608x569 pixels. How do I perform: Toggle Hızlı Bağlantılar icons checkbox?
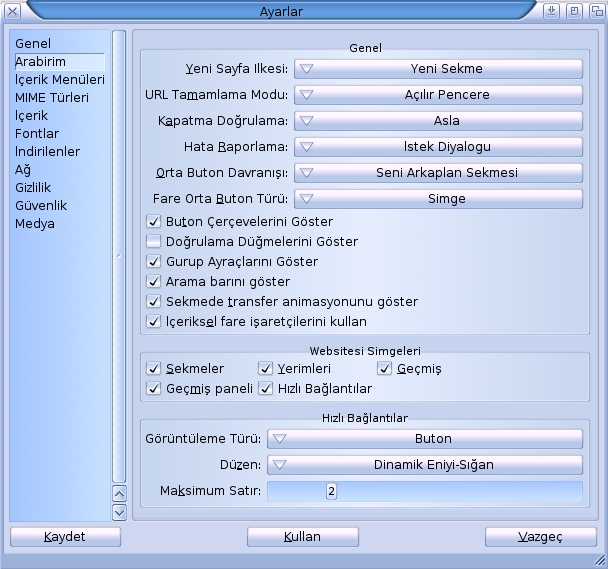[266, 388]
